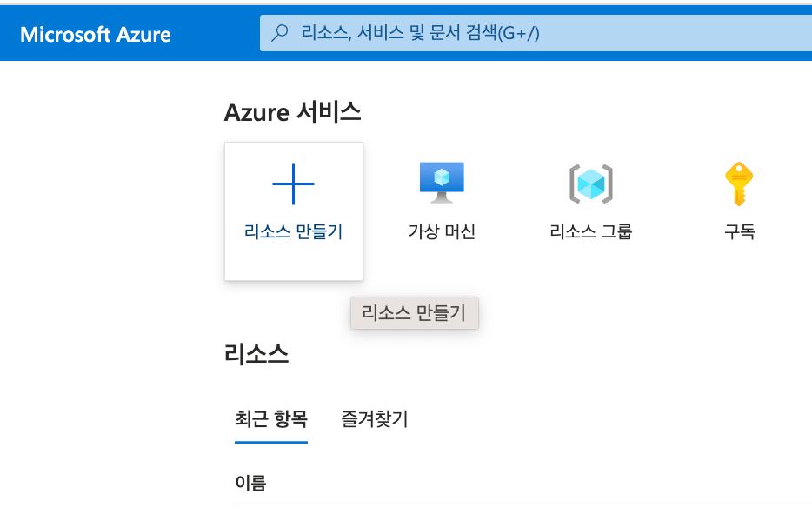Select the 리소스 만들기 label link
Screen dimensions: 812x508
click(x=293, y=231)
